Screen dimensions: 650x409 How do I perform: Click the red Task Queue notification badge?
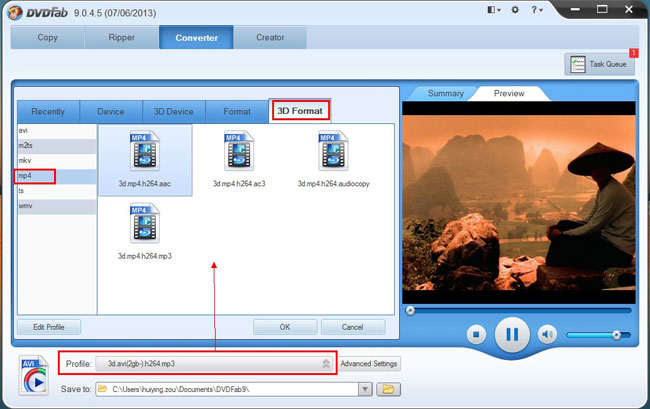(x=633, y=53)
